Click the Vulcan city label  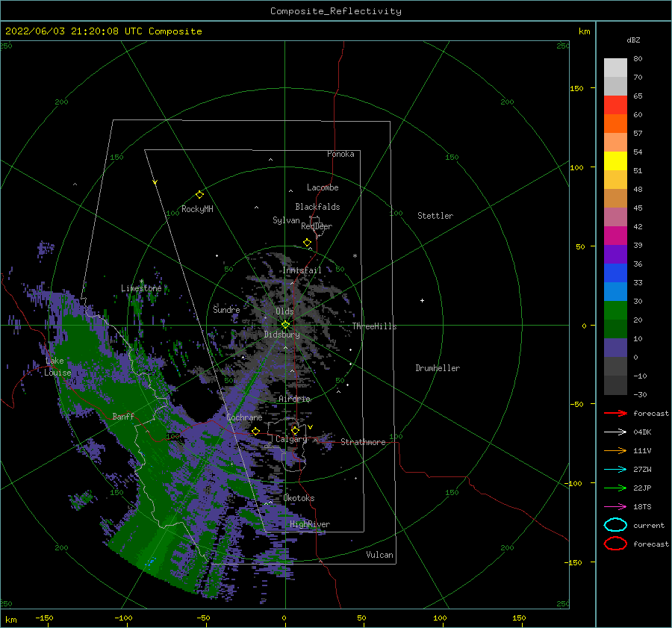(x=380, y=555)
